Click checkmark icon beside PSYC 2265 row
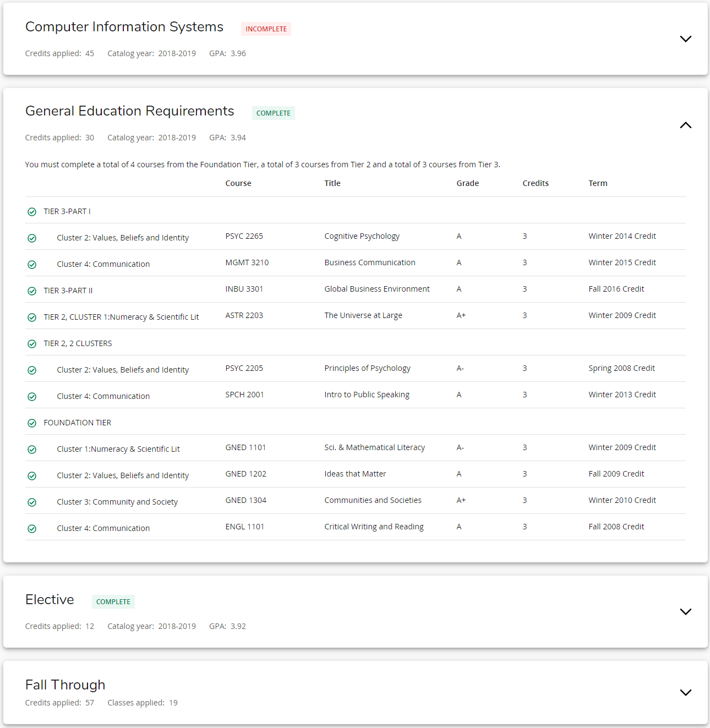The image size is (710, 728). coord(32,238)
